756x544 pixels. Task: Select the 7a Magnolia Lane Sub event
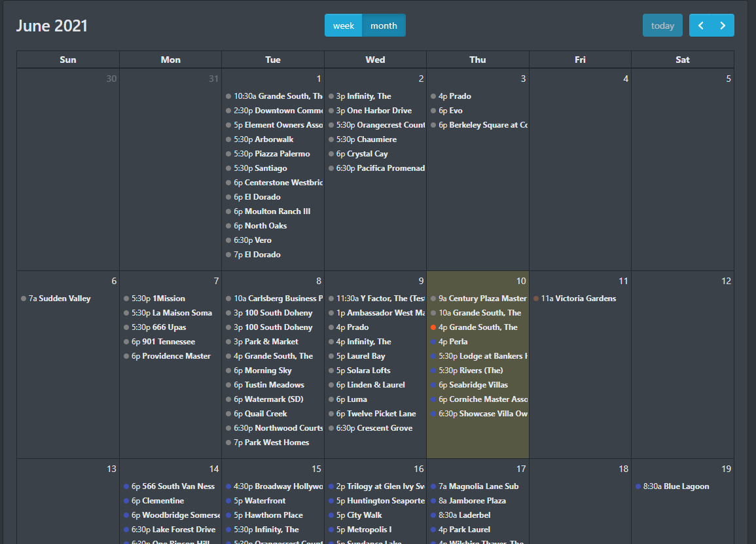coord(478,486)
